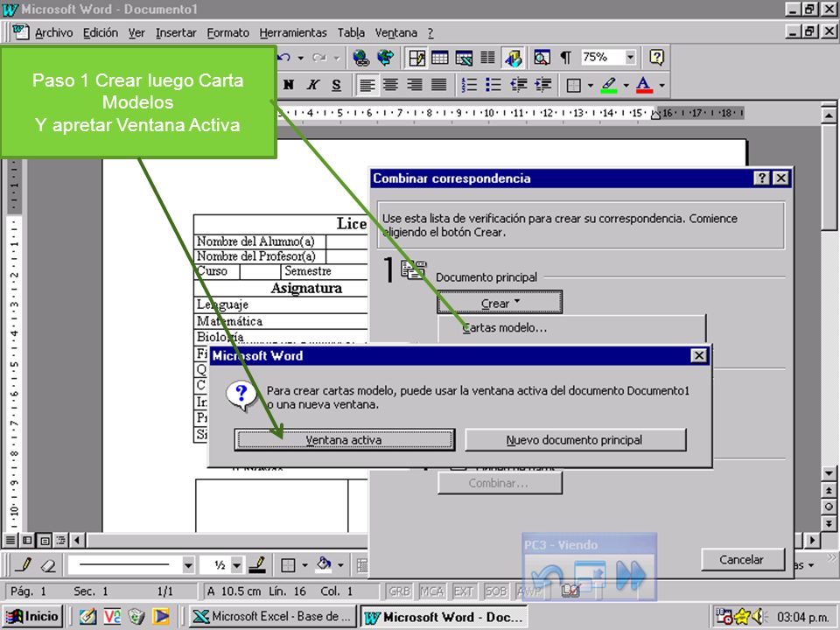Open the undo history dropdown arrow

tap(300, 58)
